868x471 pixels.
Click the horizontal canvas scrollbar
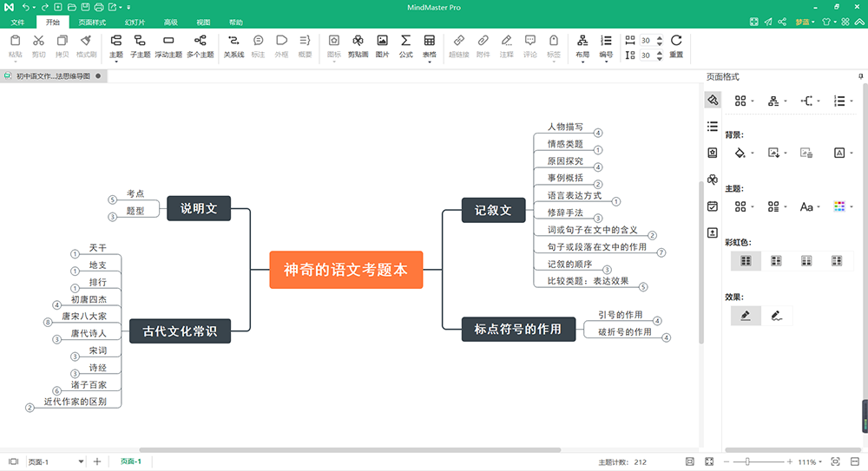[x=350, y=450]
